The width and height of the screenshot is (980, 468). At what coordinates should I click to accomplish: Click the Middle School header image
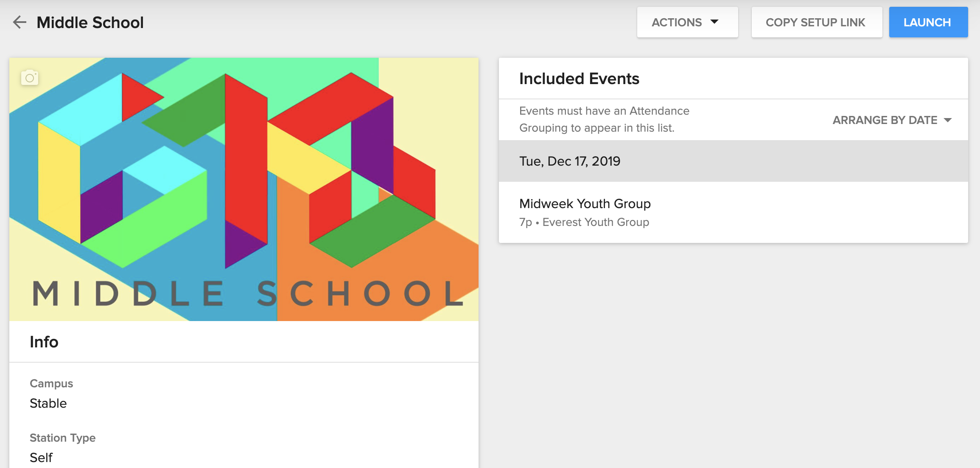[x=244, y=189]
